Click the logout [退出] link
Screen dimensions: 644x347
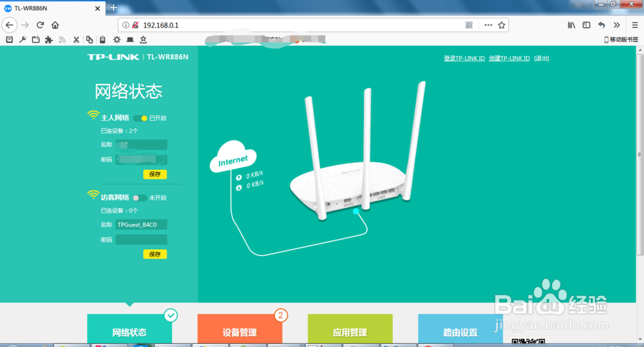542,59
